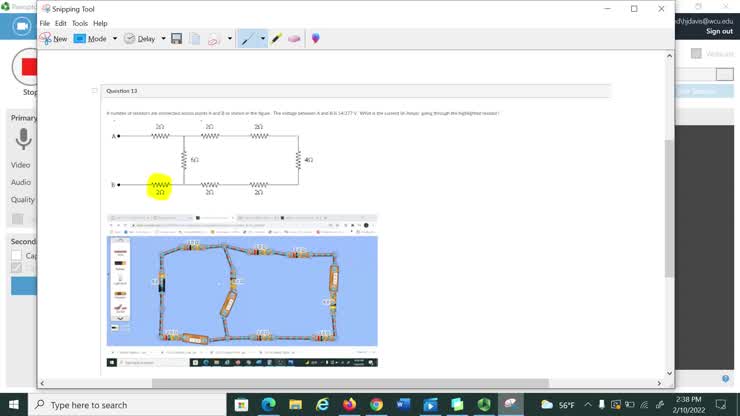Open the Tools menu
740x416 pixels.
tap(79, 23)
